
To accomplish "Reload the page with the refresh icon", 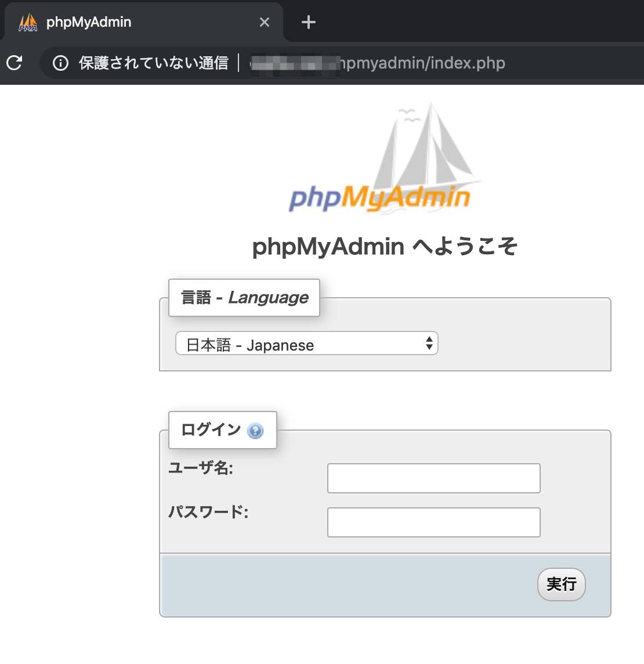I will pos(15,63).
